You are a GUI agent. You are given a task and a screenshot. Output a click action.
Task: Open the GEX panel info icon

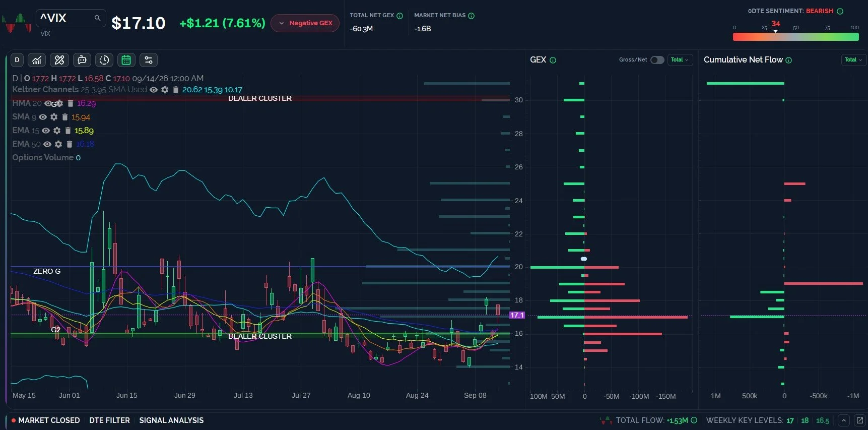(x=553, y=60)
